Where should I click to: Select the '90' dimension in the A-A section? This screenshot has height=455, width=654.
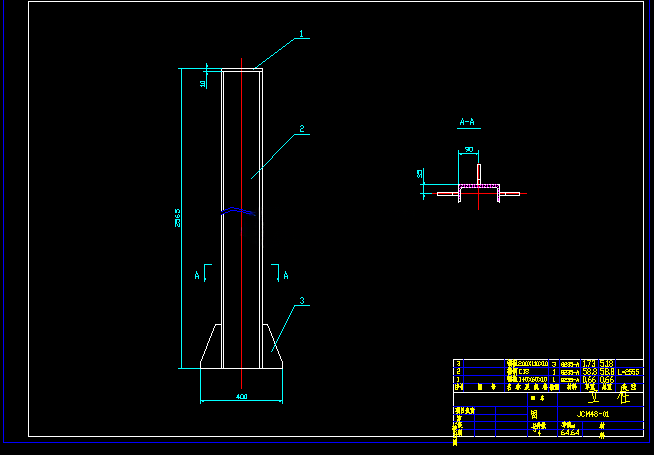[469, 149]
